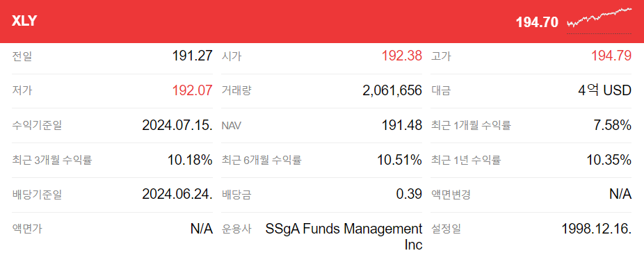Select the 최근 1년 수익률 label

click(466, 160)
